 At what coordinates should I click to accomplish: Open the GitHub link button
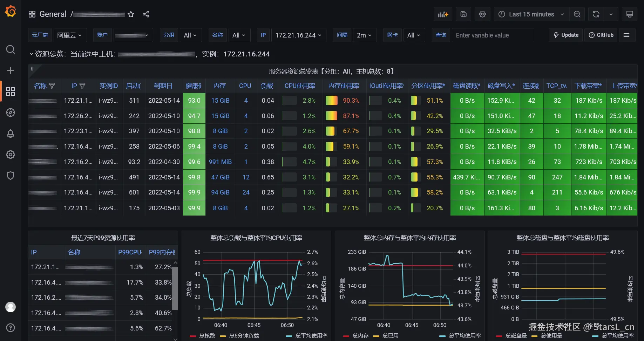pos(601,35)
